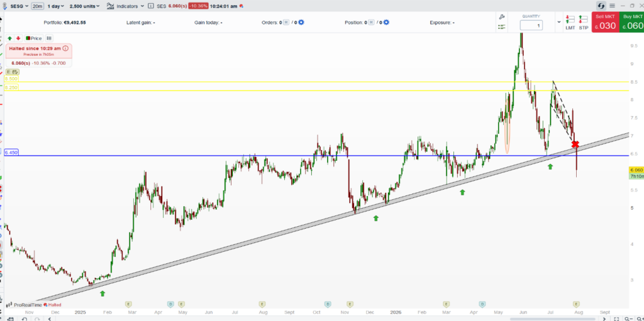Click the red X marker on the trendline
The image size is (644, 321).
tap(575, 144)
